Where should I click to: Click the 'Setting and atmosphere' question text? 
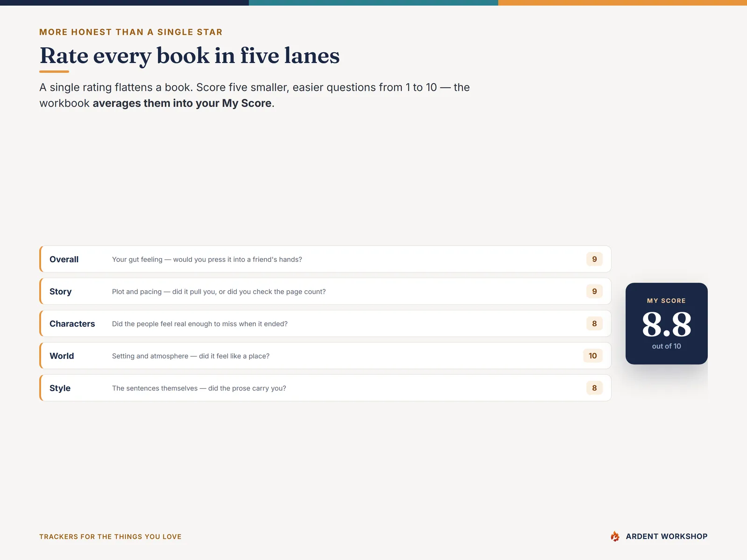click(x=191, y=356)
